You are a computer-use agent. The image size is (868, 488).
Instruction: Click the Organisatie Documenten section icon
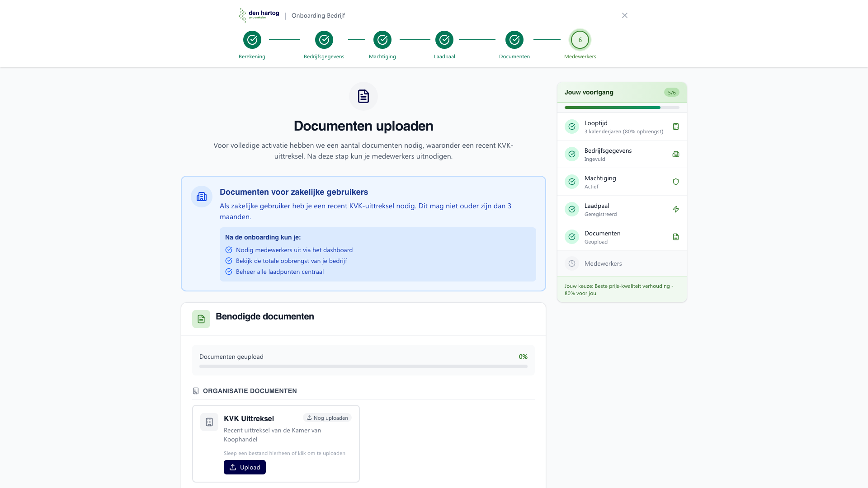196,391
